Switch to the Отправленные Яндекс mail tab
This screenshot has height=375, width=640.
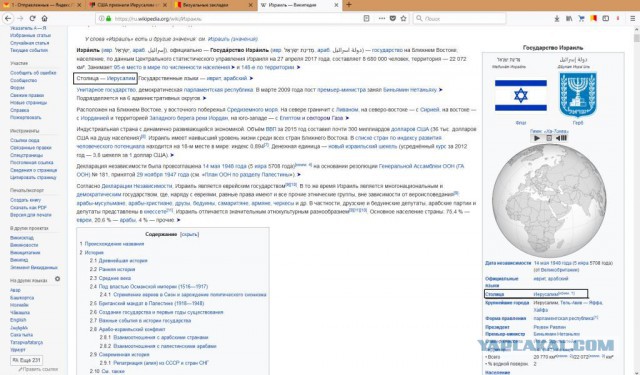pyautogui.click(x=42, y=5)
